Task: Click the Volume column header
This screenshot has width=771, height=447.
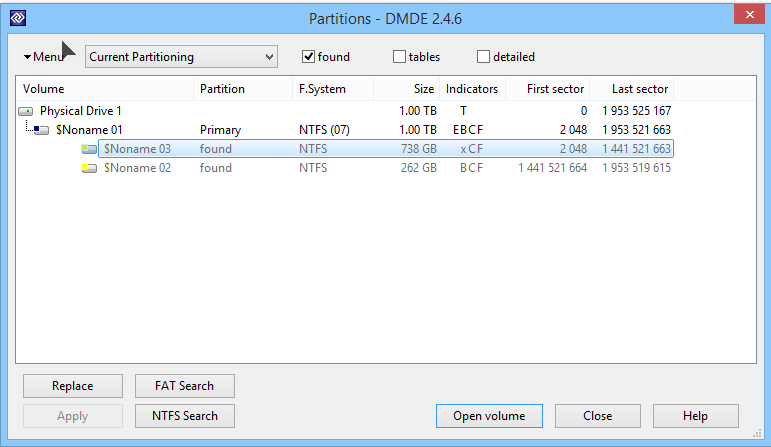Action: (105, 89)
